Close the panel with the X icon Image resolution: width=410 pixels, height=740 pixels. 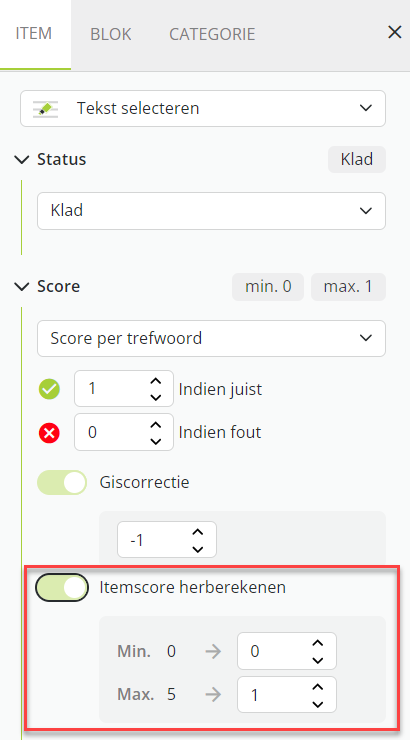point(394,33)
